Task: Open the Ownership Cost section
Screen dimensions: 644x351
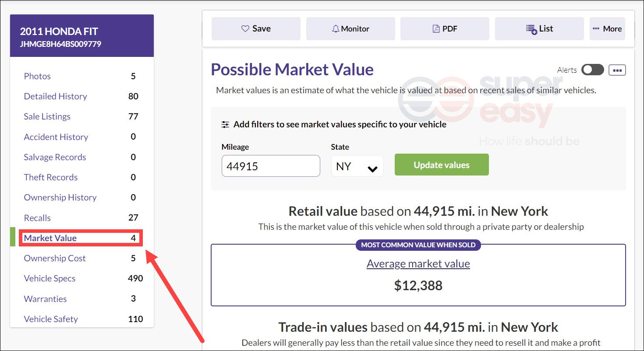Action: [55, 258]
